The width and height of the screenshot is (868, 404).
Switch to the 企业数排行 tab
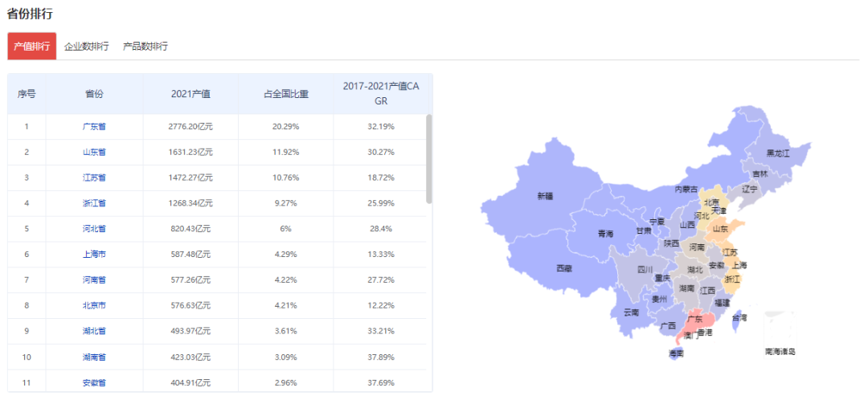(x=87, y=47)
